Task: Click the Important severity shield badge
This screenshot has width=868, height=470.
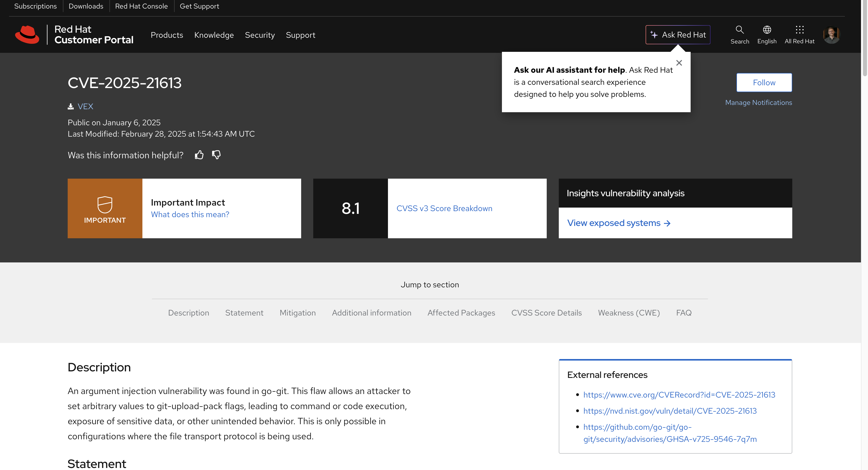Action: (105, 208)
